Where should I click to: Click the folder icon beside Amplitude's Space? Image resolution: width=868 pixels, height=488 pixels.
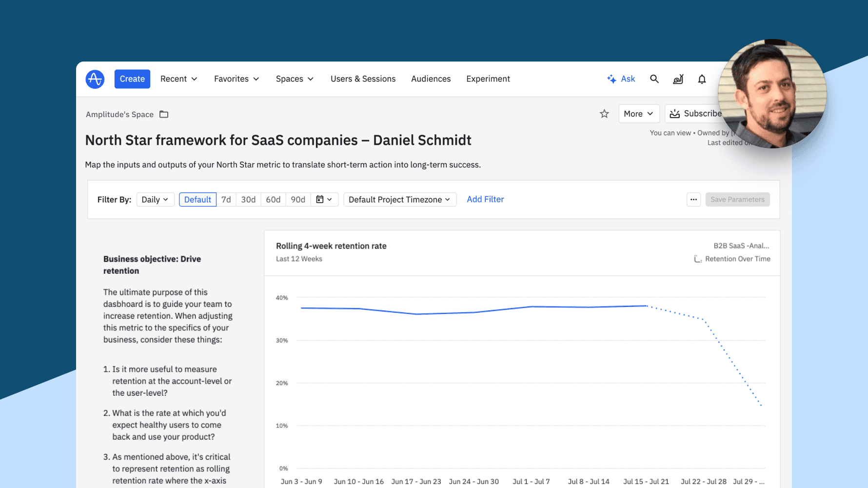(164, 114)
